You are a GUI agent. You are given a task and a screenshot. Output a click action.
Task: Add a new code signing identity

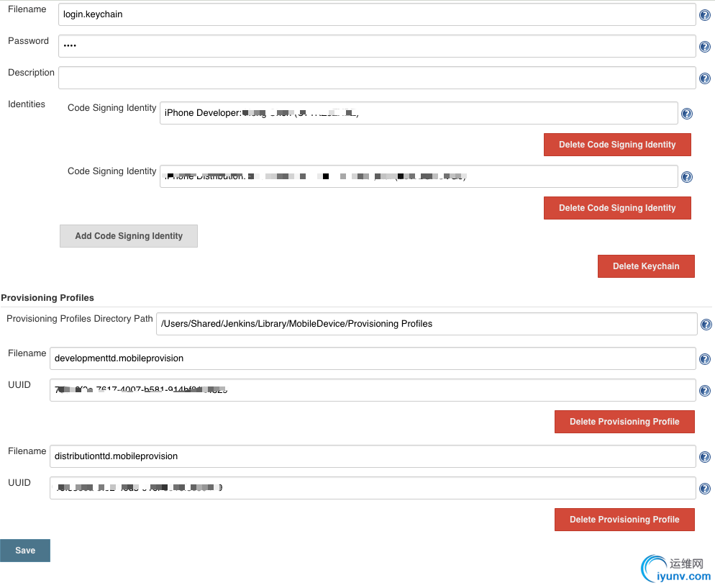pos(129,236)
